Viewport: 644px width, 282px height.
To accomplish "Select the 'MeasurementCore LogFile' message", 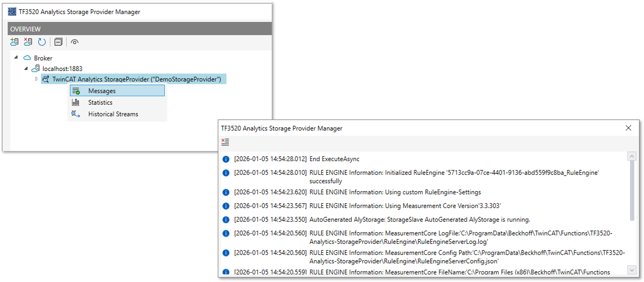I will [x=461, y=238].
